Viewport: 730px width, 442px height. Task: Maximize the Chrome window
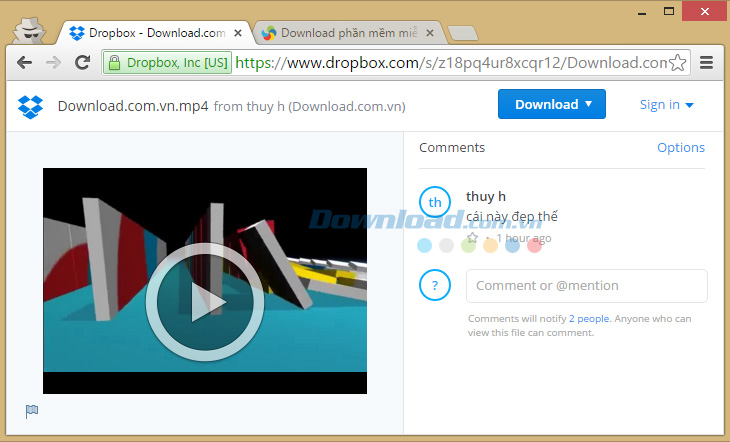coord(669,11)
